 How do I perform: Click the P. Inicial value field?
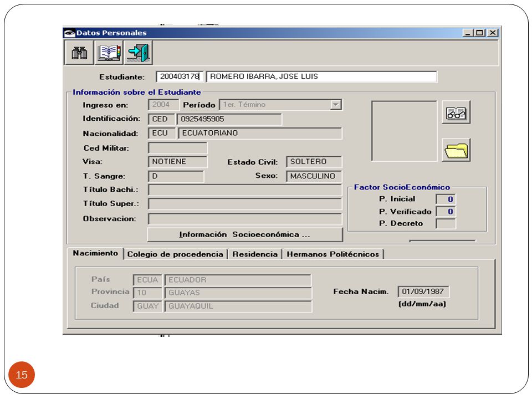click(x=446, y=199)
